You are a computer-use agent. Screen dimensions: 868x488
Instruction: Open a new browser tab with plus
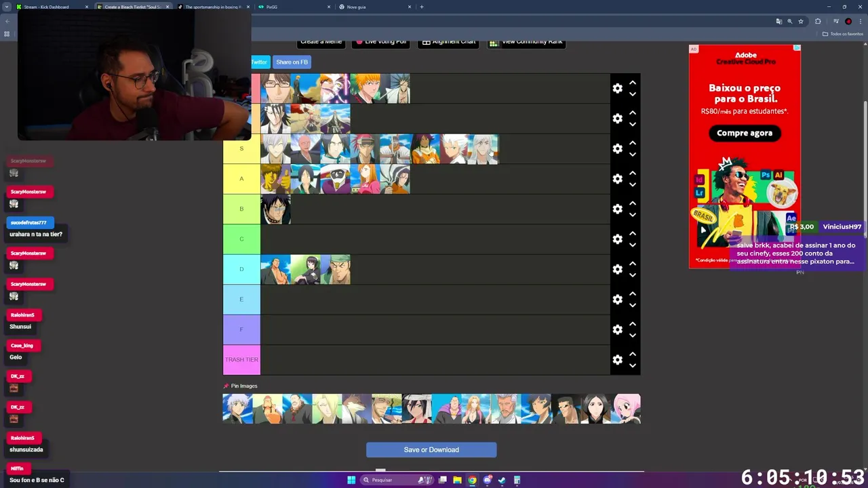422,7
